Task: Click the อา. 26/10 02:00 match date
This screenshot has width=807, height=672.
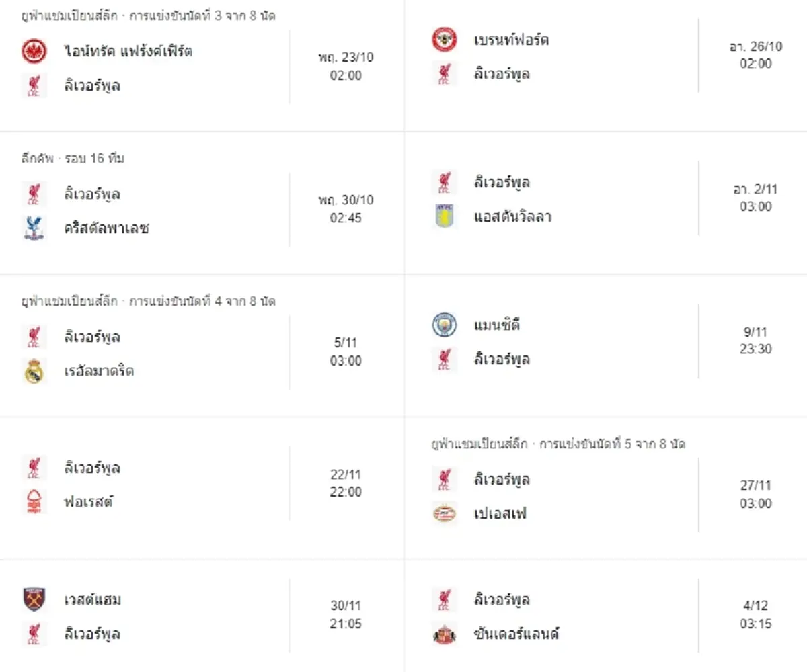Action: [x=756, y=55]
